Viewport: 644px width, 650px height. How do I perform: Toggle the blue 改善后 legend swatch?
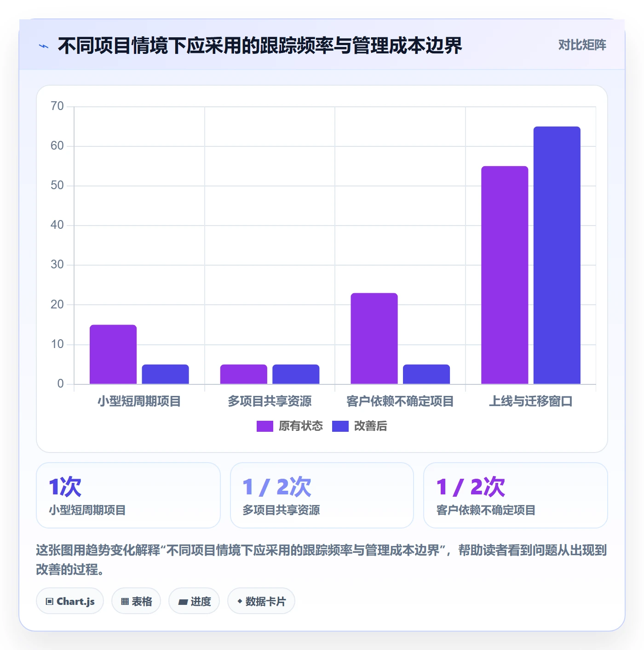coord(340,426)
